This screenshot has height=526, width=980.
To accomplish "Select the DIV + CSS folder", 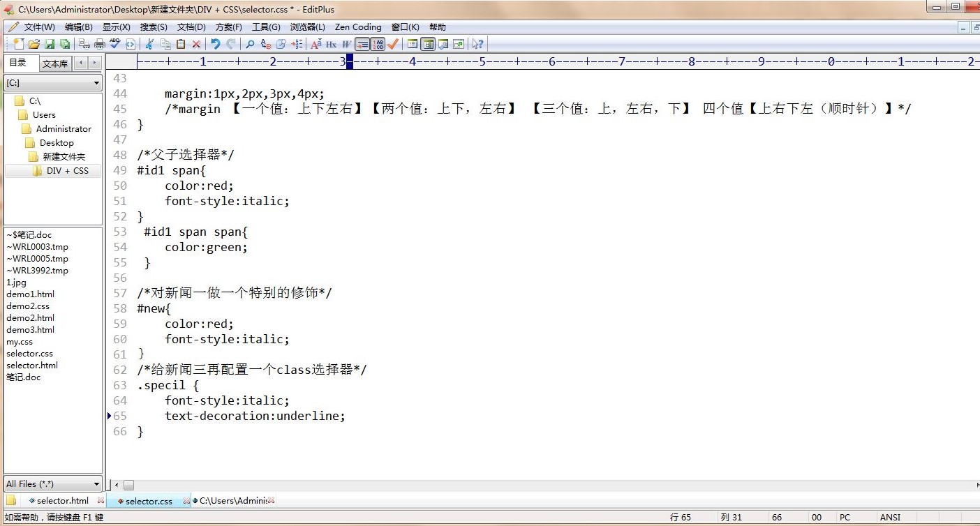I will tap(68, 170).
